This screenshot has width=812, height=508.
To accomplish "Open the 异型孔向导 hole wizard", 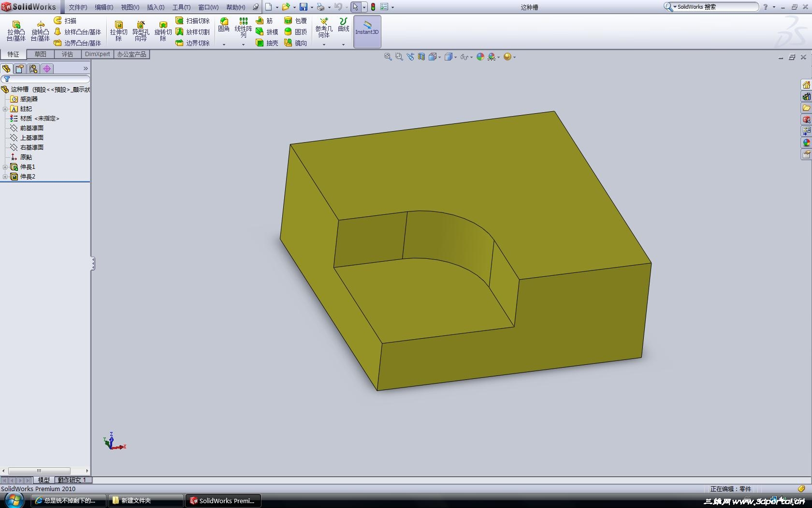I will 141,31.
